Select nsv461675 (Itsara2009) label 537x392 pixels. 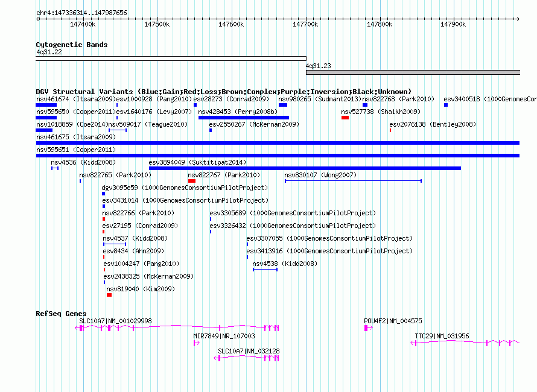[76, 138]
